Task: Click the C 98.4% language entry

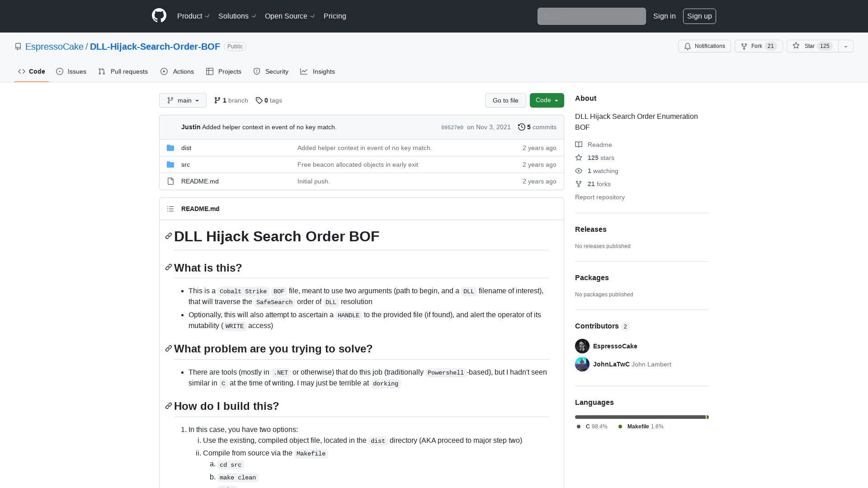Action: [592, 427]
